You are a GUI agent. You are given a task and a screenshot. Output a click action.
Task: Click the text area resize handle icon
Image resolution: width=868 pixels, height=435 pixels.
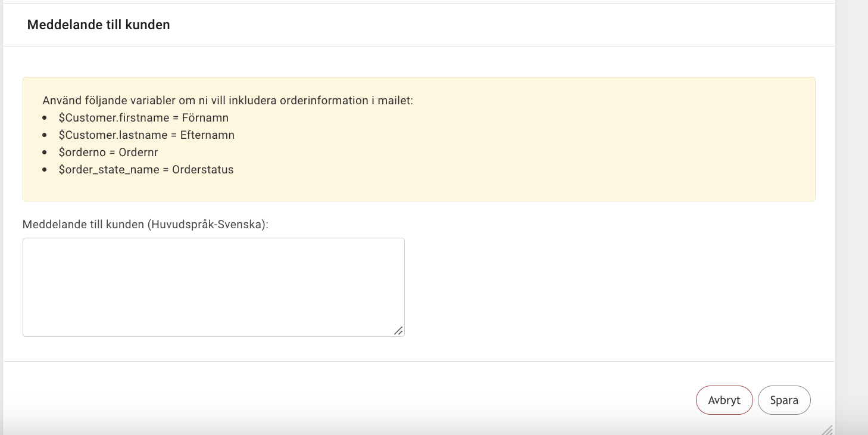398,330
